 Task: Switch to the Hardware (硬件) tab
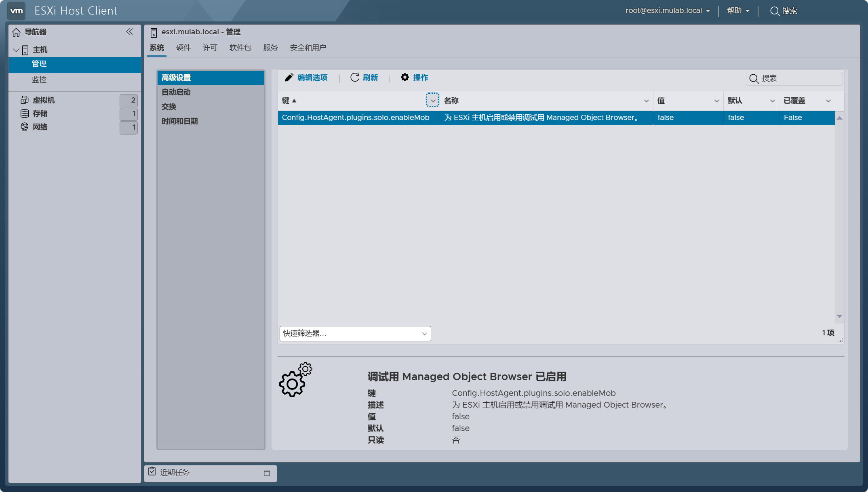coord(183,48)
